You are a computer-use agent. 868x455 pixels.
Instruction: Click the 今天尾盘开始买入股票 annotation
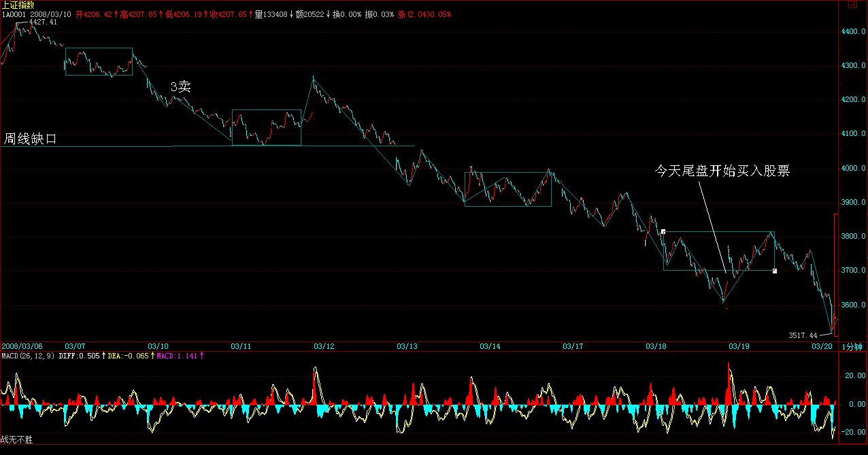[x=722, y=171]
